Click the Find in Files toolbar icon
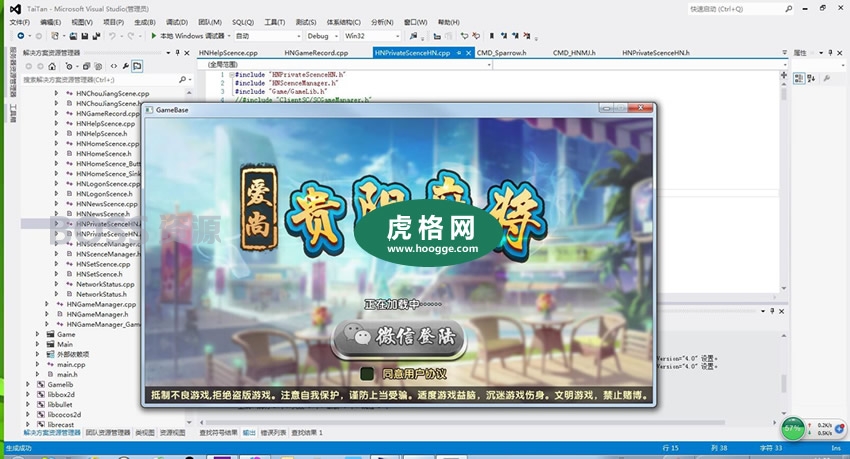Screen dimensions: 850x459 [414, 36]
